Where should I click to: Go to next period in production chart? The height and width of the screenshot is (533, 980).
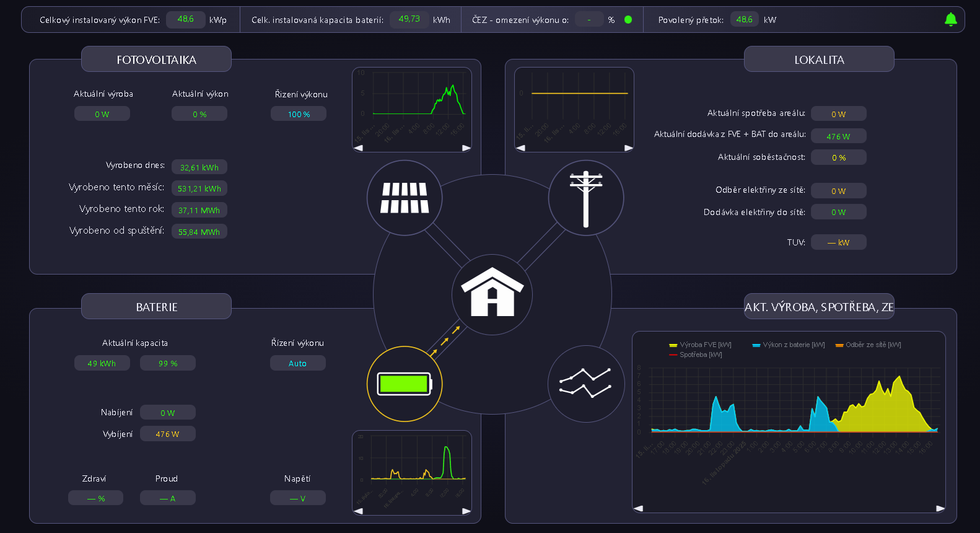(x=940, y=508)
